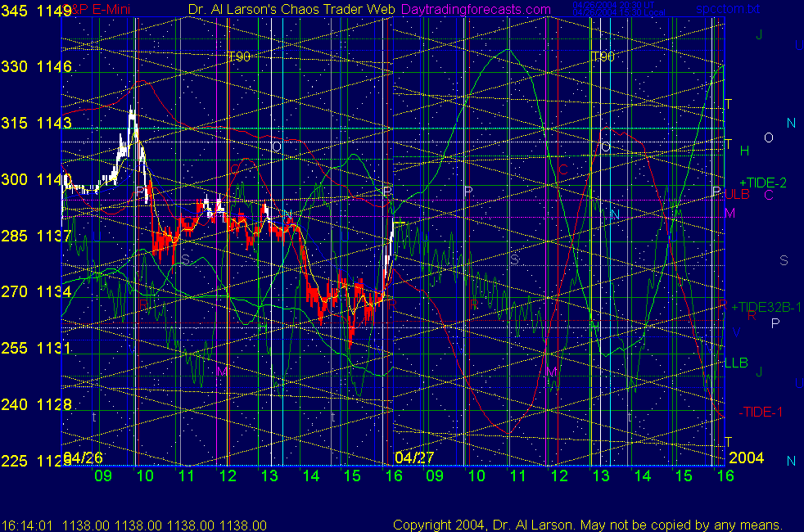Click the red "ULB" band label
The height and width of the screenshot is (532, 804).
click(x=738, y=194)
